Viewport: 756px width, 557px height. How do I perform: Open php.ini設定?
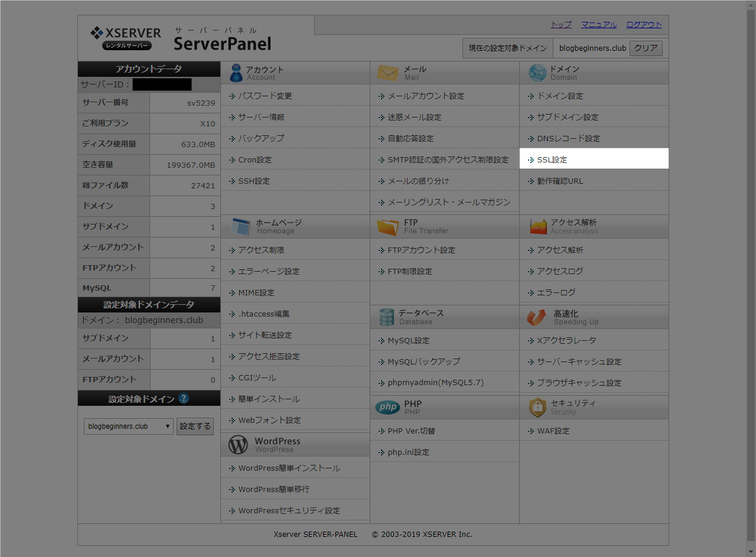409,452
